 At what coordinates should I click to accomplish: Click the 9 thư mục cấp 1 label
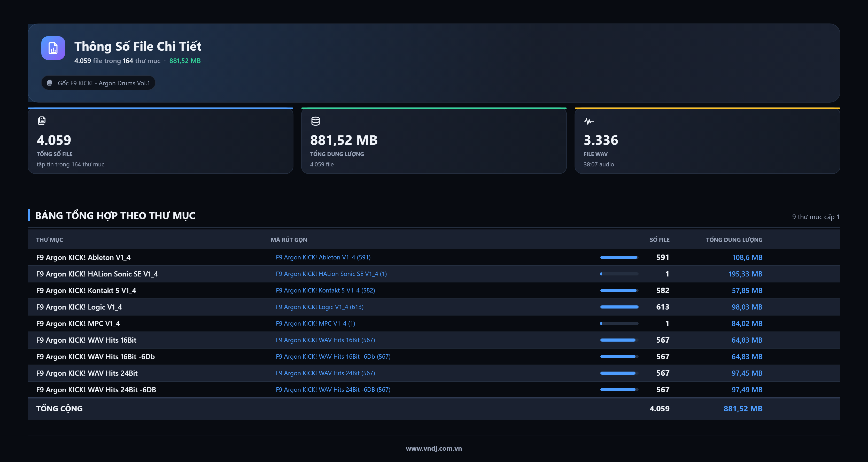816,217
